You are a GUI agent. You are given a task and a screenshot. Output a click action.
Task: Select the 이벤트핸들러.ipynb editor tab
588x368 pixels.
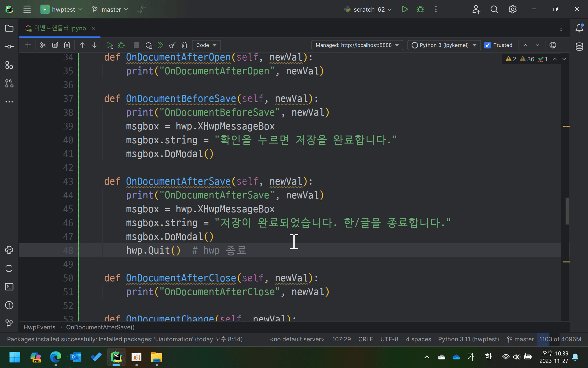click(60, 28)
